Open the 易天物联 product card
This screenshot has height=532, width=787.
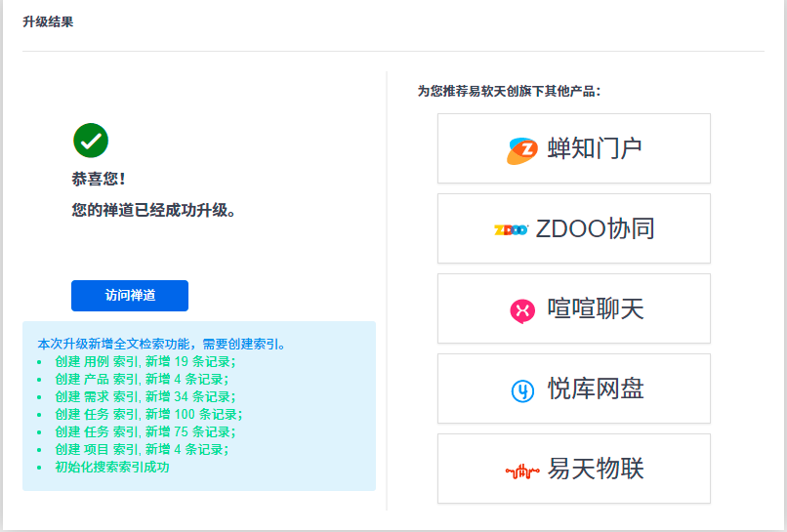573,469
